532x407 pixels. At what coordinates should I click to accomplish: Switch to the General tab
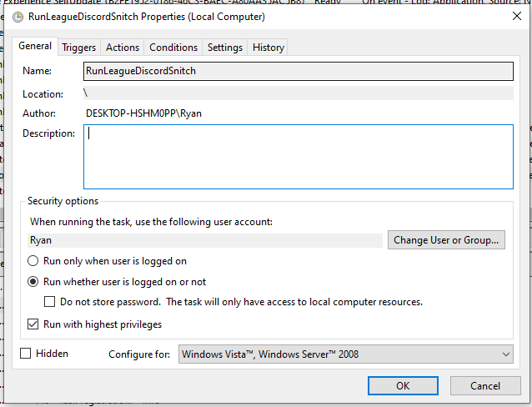pyautogui.click(x=35, y=46)
